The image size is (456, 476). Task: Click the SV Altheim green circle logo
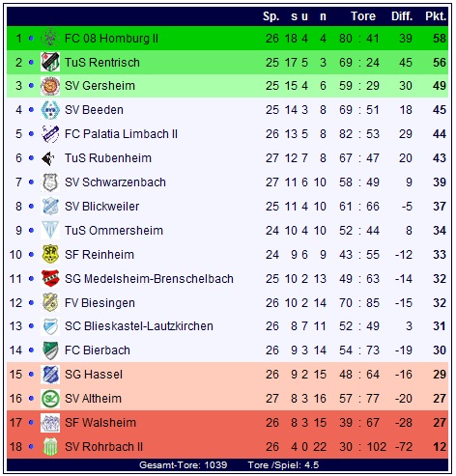(50, 399)
